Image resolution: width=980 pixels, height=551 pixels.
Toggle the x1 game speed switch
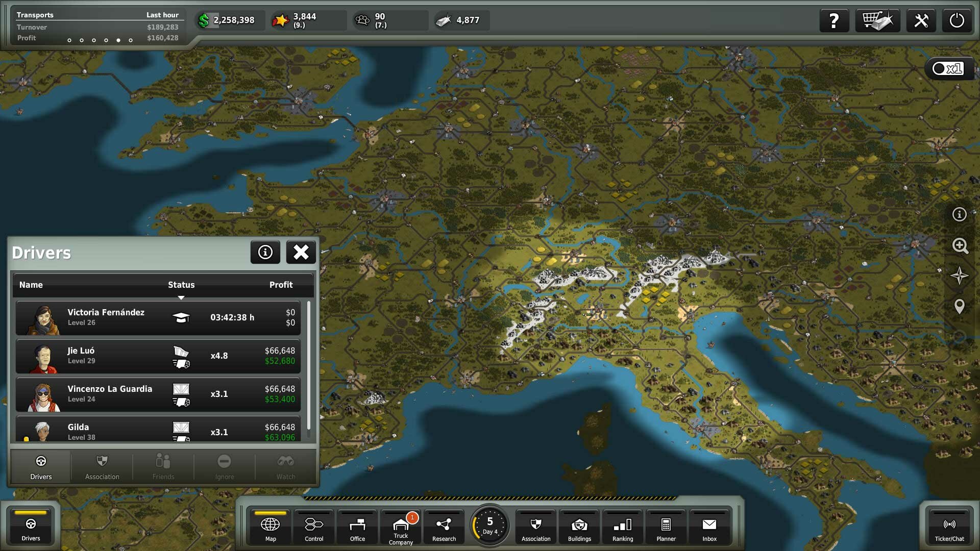tap(947, 68)
